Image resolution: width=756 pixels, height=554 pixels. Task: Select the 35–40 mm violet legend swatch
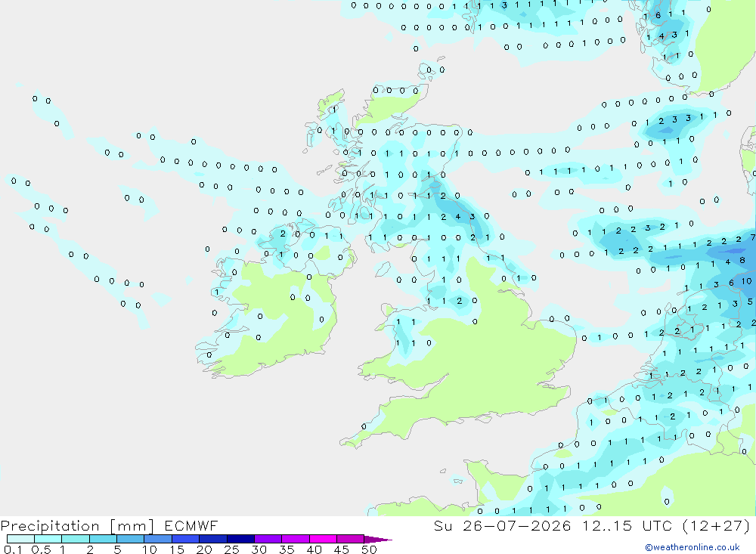click(x=296, y=539)
